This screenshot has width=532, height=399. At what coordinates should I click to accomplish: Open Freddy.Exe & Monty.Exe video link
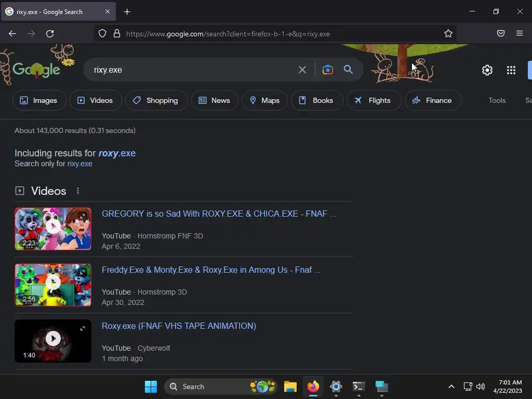coord(211,270)
